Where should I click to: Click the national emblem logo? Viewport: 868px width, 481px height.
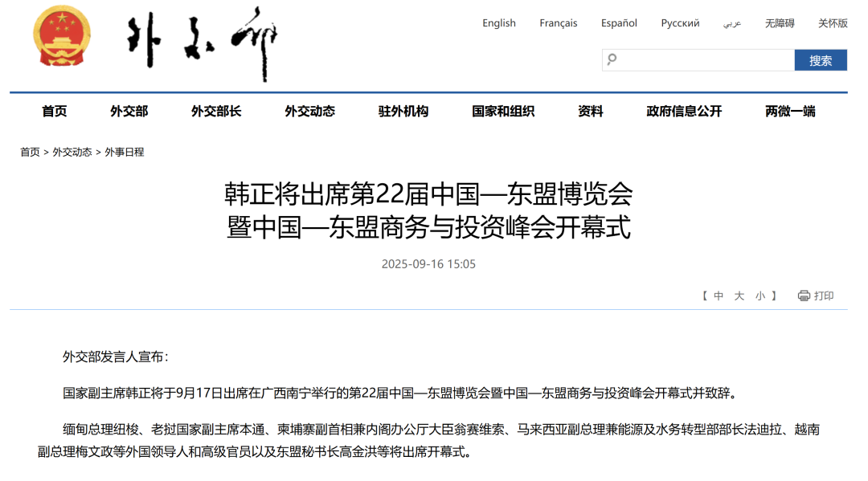point(62,36)
